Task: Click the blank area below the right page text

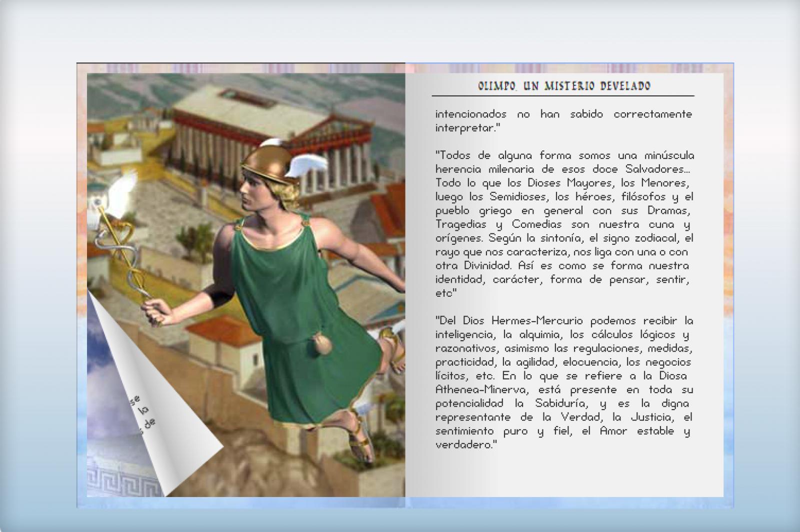Action: [x=564, y=475]
